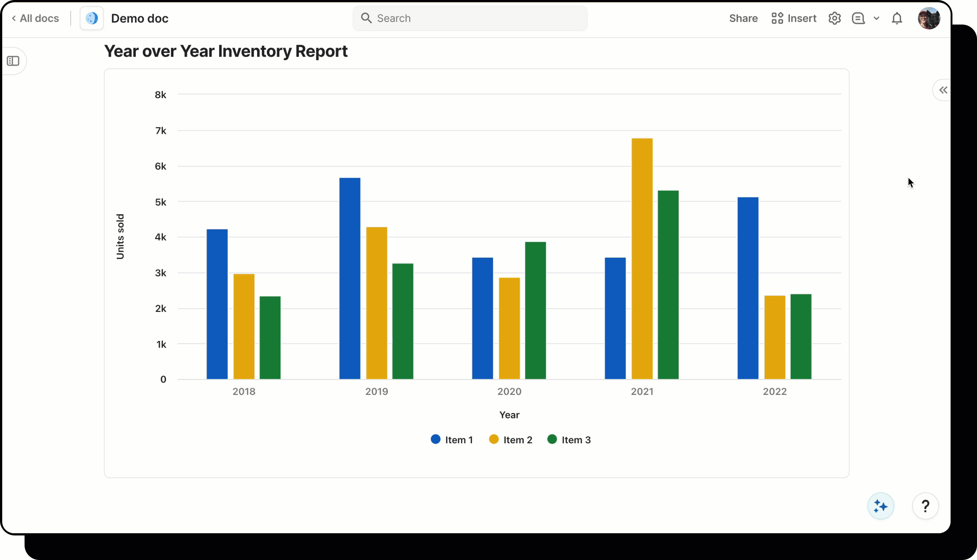Click the 2021 yellow Item 2 bar

click(642, 258)
